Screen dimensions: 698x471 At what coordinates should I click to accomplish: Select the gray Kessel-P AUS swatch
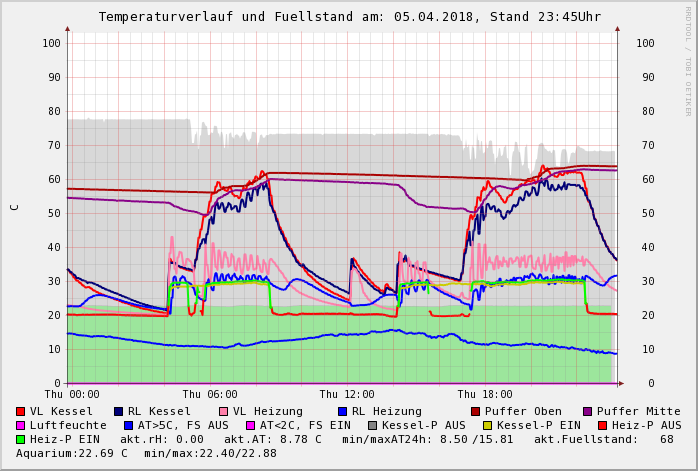(x=372, y=425)
